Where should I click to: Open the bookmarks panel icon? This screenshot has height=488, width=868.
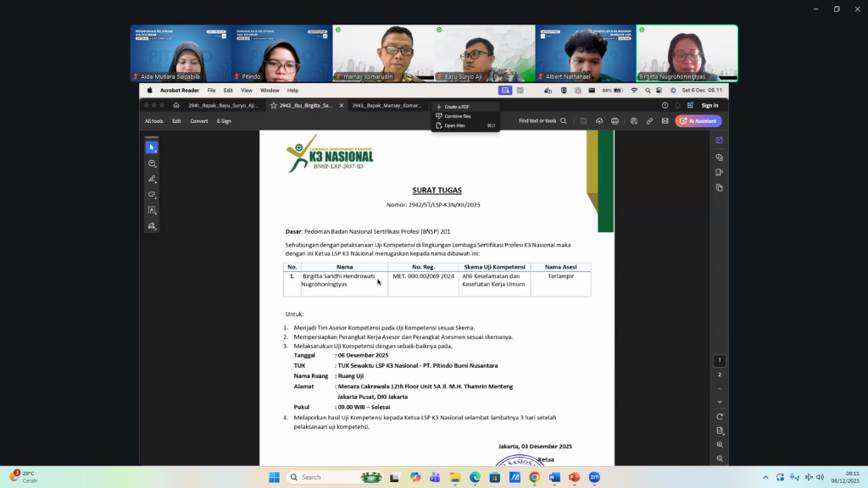pyautogui.click(x=719, y=172)
